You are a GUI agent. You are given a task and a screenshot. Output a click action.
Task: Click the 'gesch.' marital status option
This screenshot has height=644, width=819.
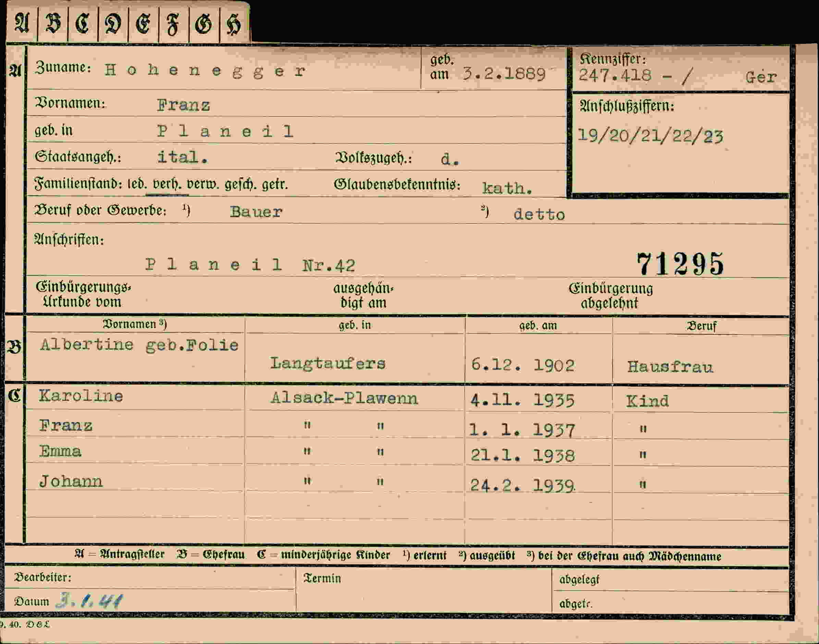pos(240,184)
